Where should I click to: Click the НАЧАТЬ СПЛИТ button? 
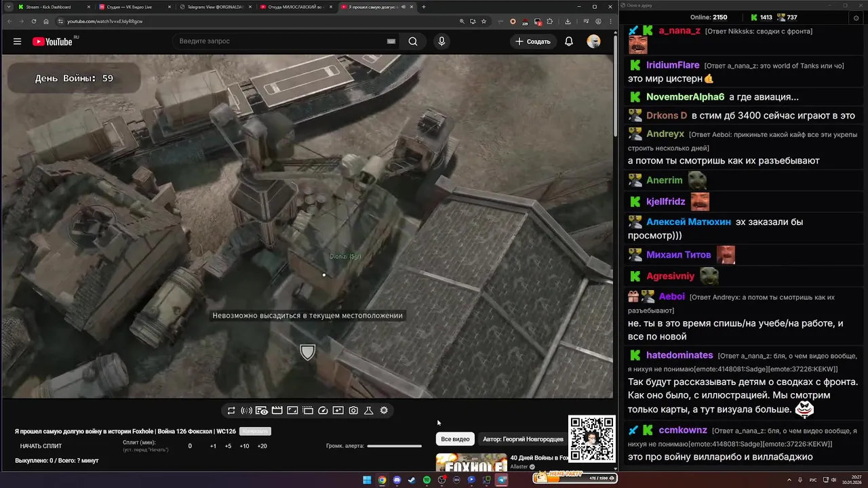pyautogui.click(x=41, y=446)
